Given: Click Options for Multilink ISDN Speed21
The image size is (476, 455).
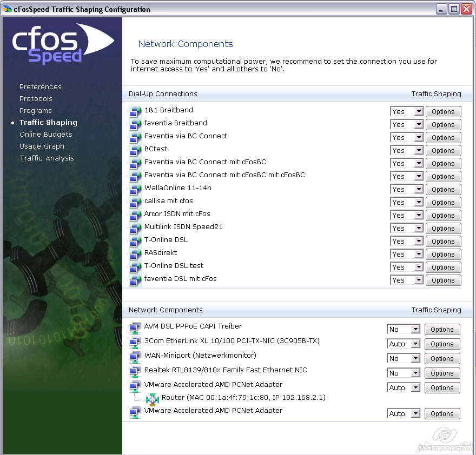Looking at the screenshot, I should point(443,229).
